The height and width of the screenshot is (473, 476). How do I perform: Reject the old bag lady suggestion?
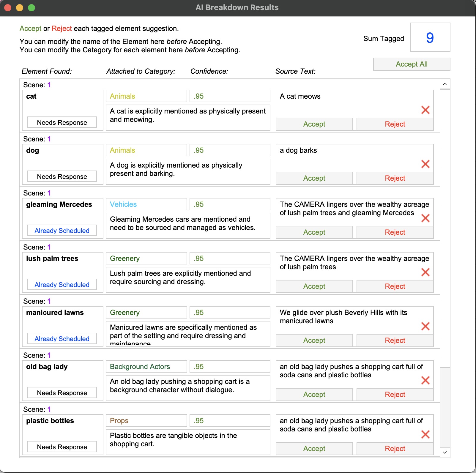tap(395, 395)
